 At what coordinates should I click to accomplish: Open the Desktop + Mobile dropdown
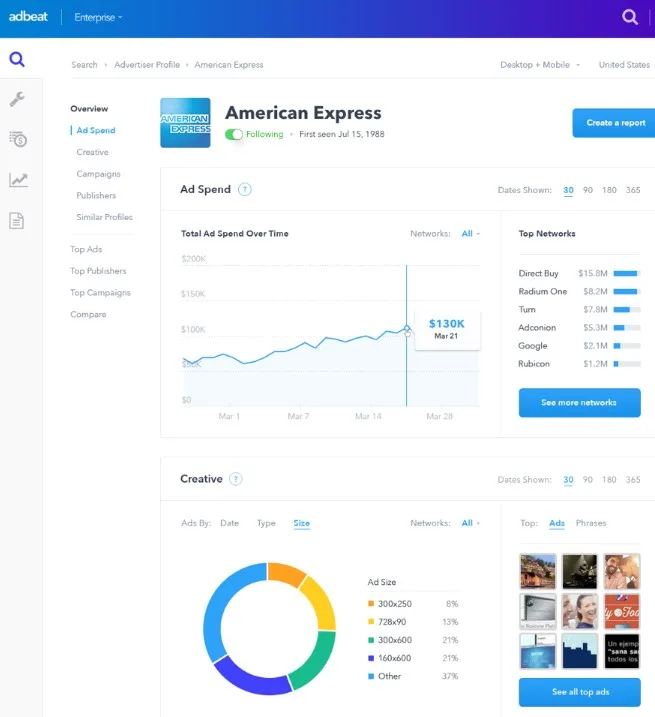click(x=540, y=65)
